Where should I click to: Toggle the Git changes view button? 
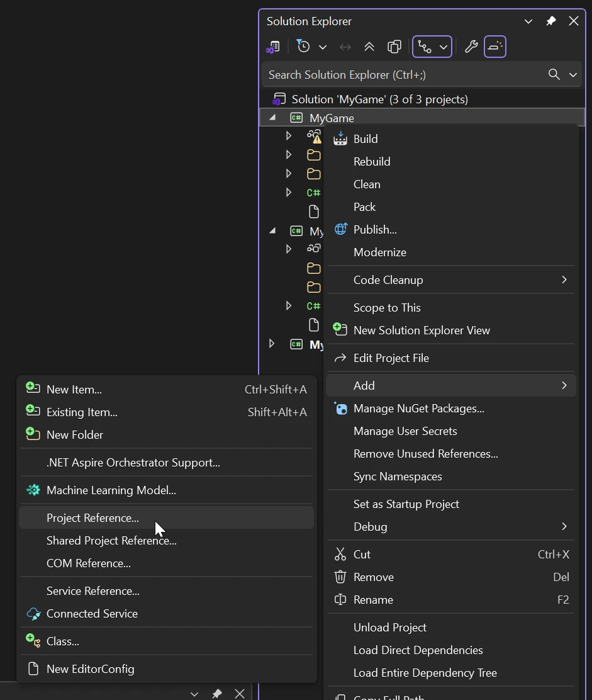pos(425,47)
